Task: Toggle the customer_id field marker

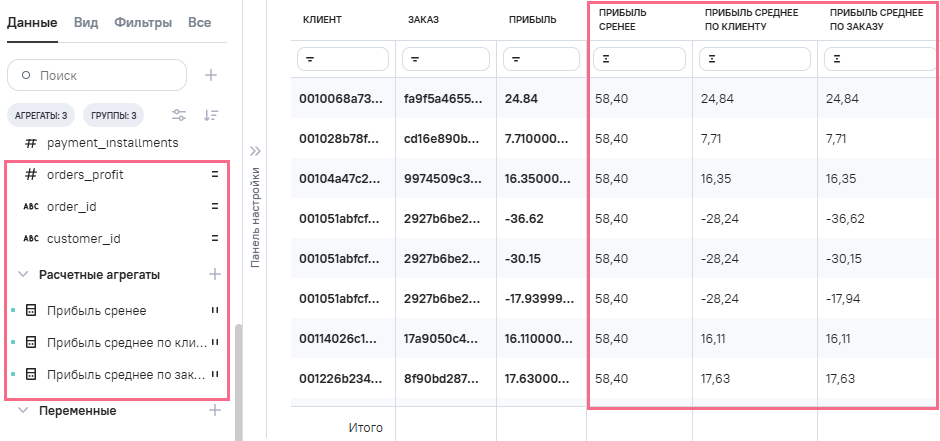Action: (x=214, y=239)
